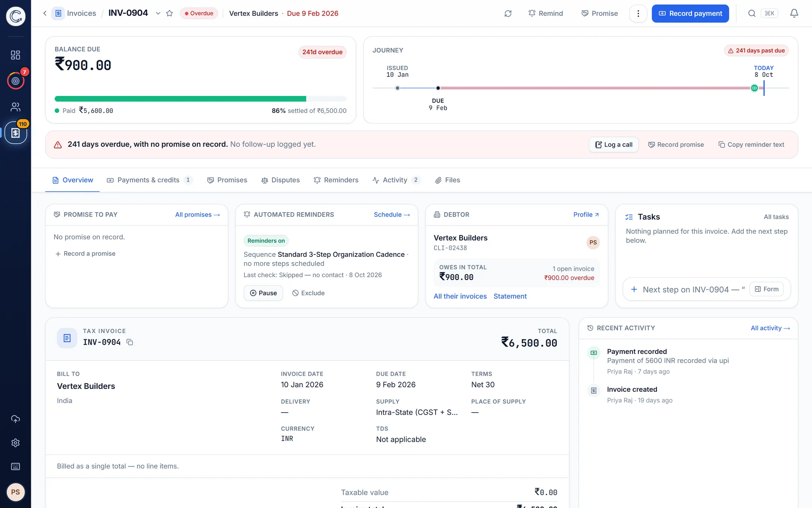Viewport: 812px width, 508px height.
Task: Click the PS user avatar in sidebar
Action: (15, 492)
